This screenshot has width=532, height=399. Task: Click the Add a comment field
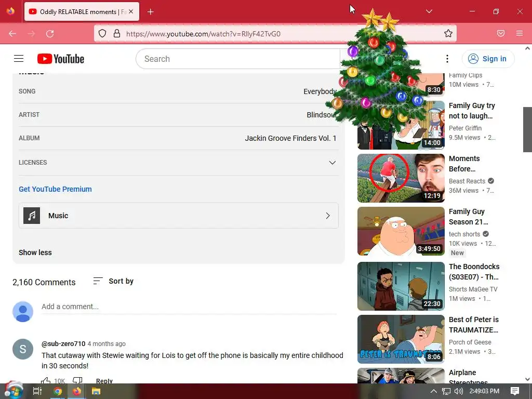(x=189, y=307)
